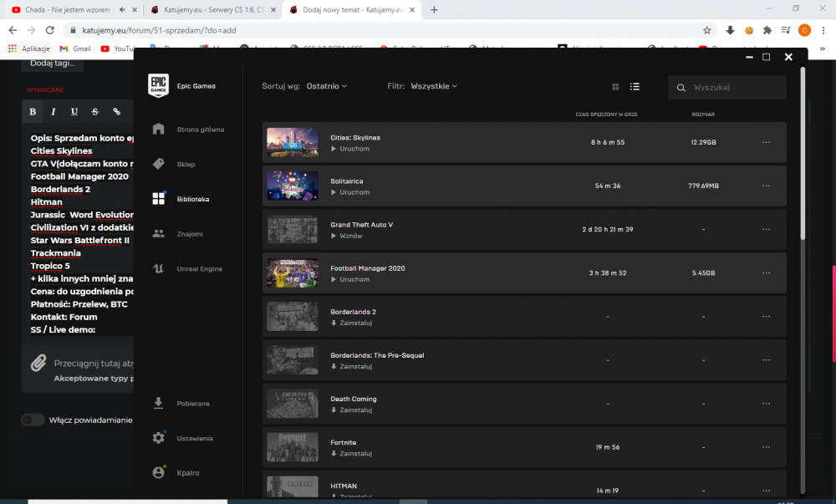Toggle Bold formatting in forum editor
Image resolution: width=836 pixels, height=504 pixels.
[33, 111]
